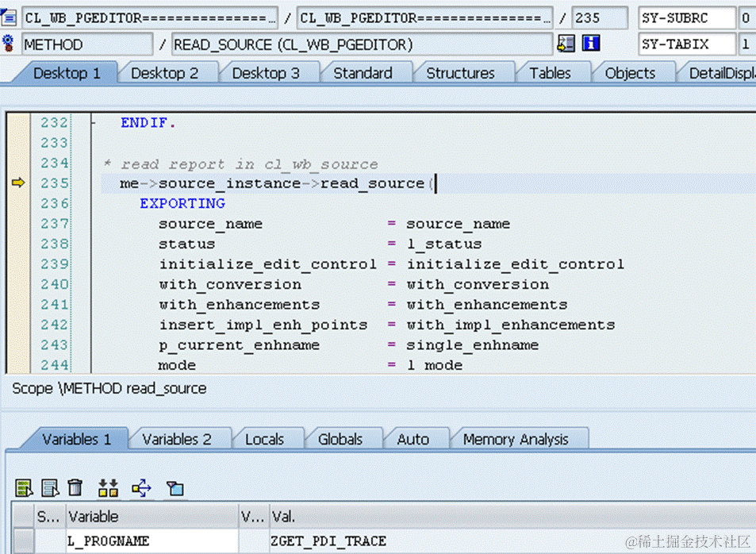756x554 pixels.
Task: Open the Structures tab
Action: coord(460,73)
